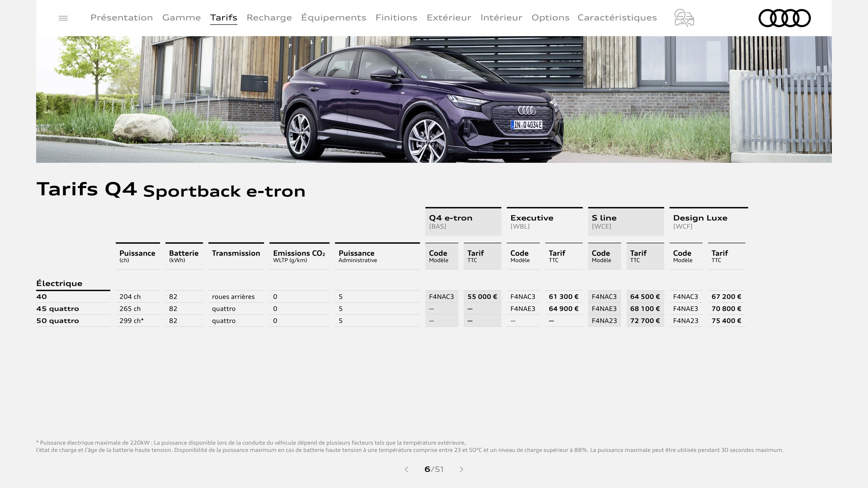Click the Audi four rings logo

tap(785, 18)
